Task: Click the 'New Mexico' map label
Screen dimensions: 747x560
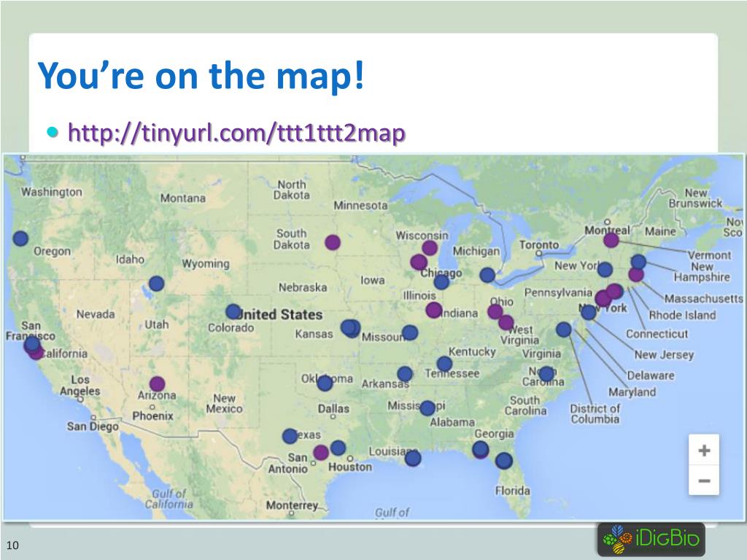Action: pos(225,403)
